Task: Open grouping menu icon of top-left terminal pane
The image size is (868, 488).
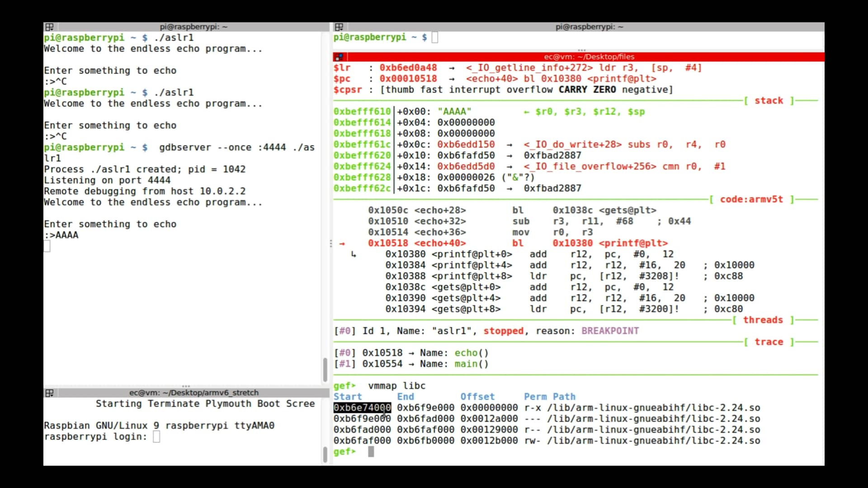Action: pyautogui.click(x=49, y=27)
